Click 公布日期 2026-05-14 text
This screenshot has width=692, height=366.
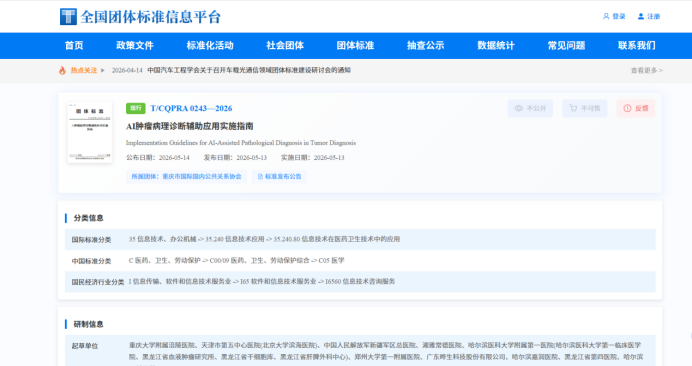tap(158, 158)
